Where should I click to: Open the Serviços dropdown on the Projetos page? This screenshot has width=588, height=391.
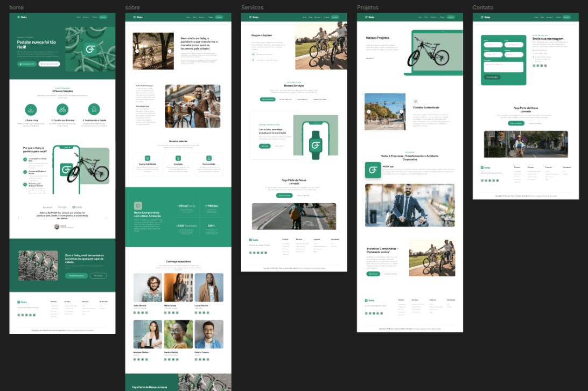coord(432,17)
